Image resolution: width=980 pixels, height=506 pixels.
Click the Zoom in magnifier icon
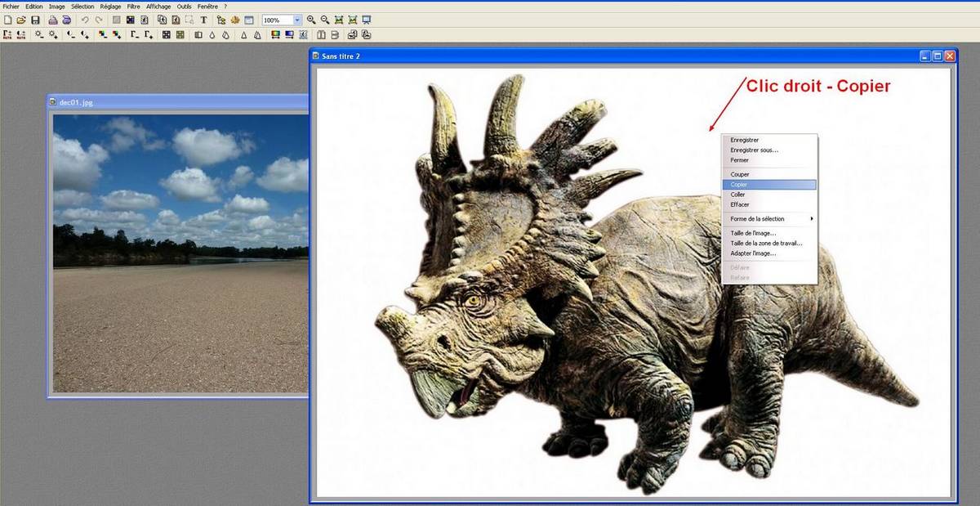311,20
